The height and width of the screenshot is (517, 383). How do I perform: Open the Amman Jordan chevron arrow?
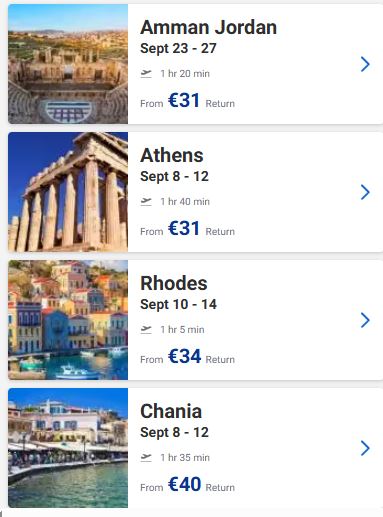pyautogui.click(x=365, y=64)
